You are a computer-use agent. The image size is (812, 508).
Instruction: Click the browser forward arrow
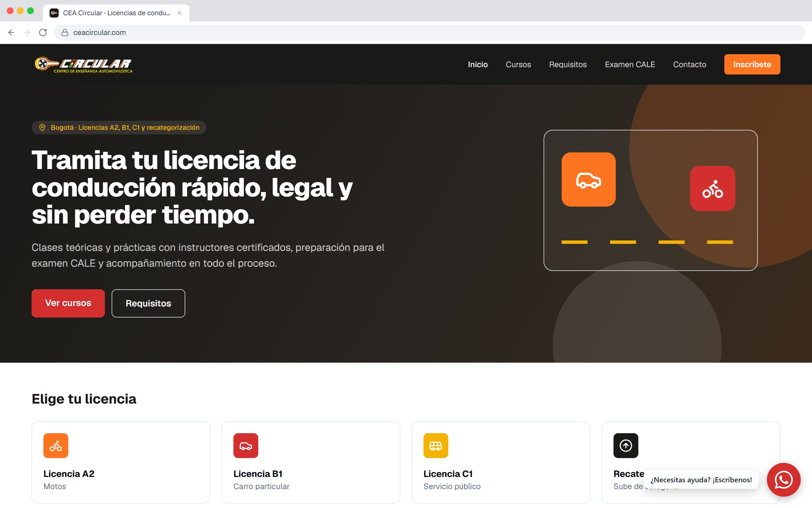(27, 33)
